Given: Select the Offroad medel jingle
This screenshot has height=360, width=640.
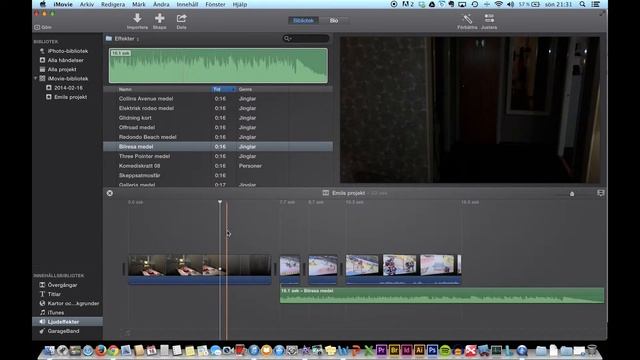Looking at the screenshot, I should point(218,127).
